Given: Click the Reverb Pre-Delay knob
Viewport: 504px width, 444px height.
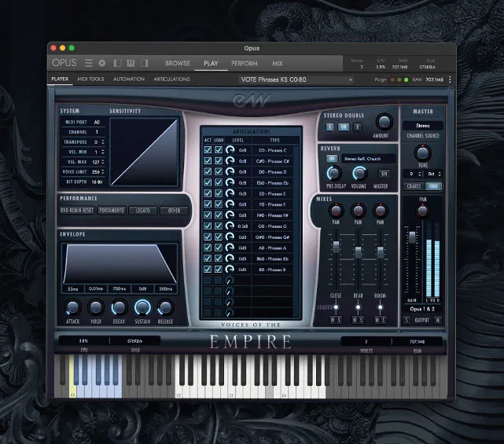Looking at the screenshot, I should click(x=334, y=173).
